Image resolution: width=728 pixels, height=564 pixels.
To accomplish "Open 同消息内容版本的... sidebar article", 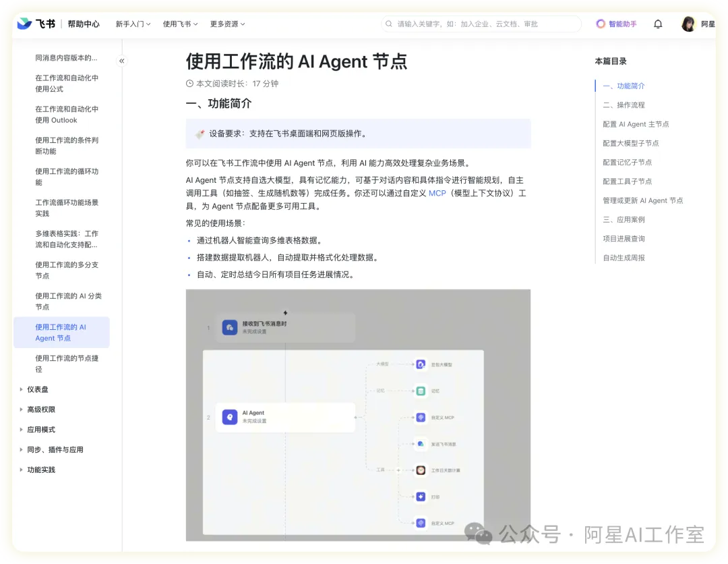I will tap(66, 58).
